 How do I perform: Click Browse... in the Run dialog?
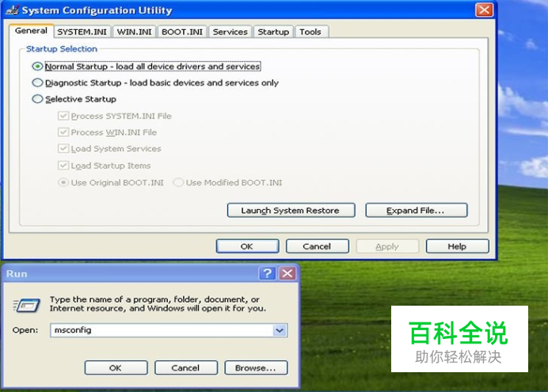click(x=256, y=368)
